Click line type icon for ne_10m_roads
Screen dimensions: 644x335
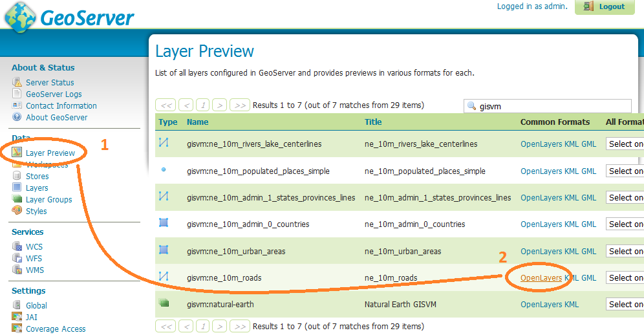[x=164, y=276]
